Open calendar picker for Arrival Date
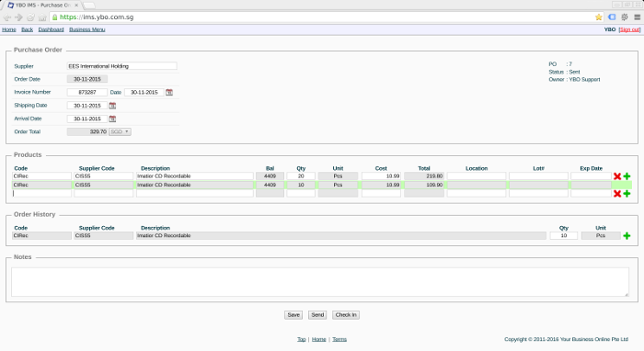The width and height of the screenshot is (644, 351). tap(112, 119)
